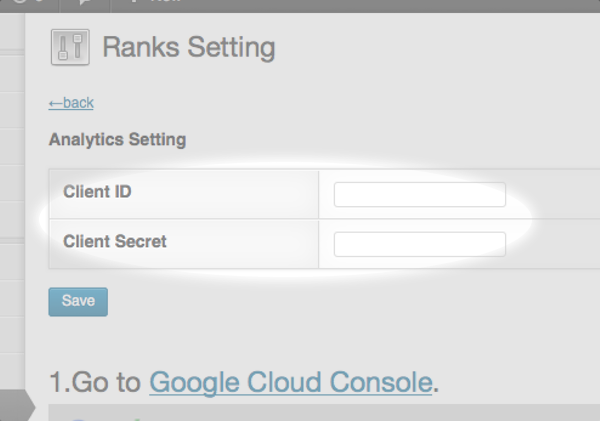This screenshot has height=421, width=600.
Task: Click the Client Secret row label
Action: [x=115, y=242]
